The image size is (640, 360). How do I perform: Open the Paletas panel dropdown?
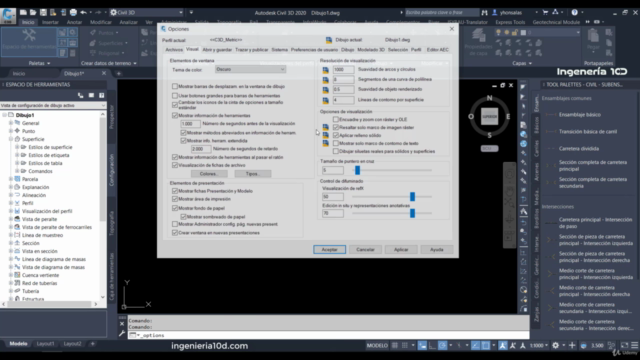[x=39, y=63]
